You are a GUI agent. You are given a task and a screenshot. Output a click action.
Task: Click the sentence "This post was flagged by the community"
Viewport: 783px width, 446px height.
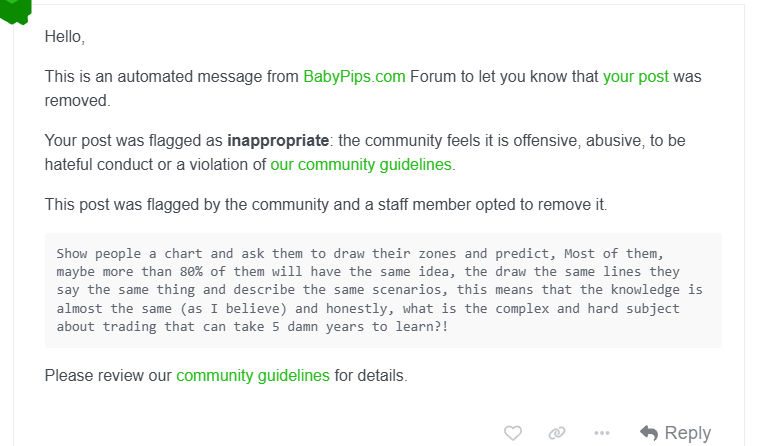pyautogui.click(x=326, y=204)
